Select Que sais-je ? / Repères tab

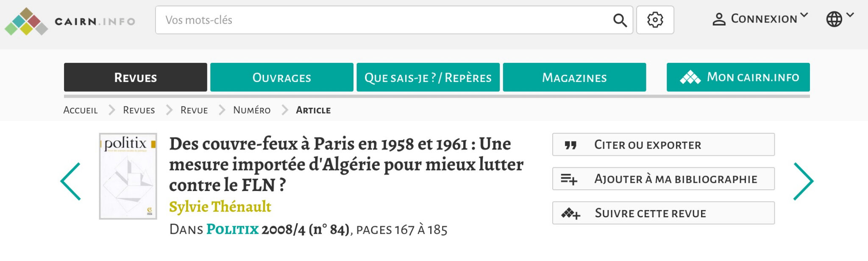(x=428, y=77)
